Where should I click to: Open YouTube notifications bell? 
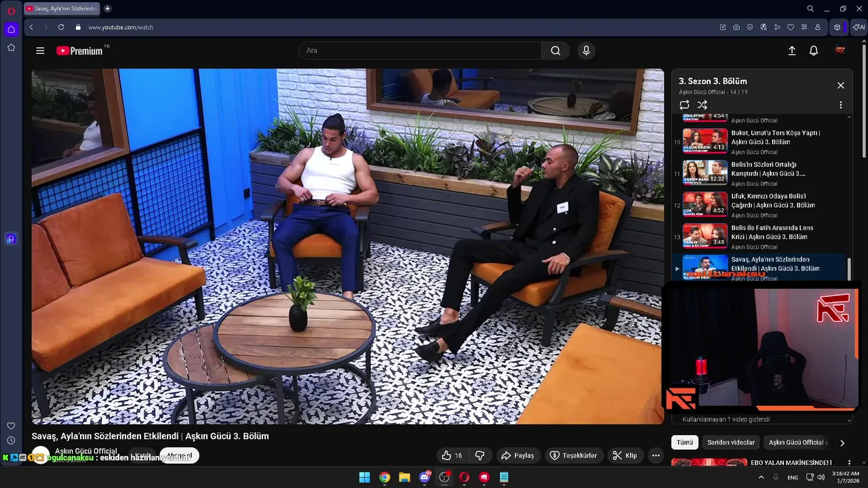tap(814, 51)
